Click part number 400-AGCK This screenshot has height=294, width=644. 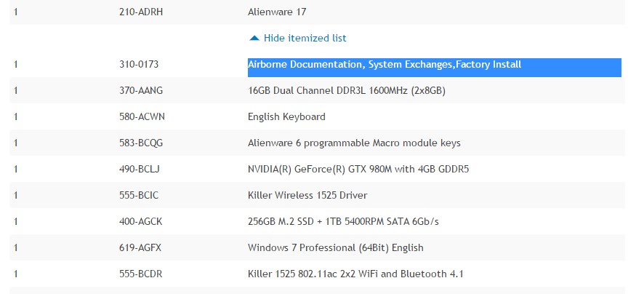[x=140, y=222]
